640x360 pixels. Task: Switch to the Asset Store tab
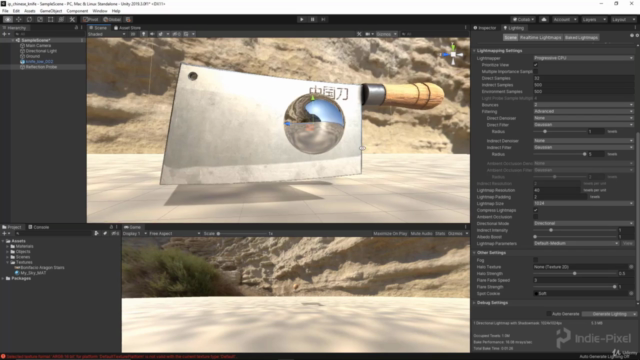127,28
